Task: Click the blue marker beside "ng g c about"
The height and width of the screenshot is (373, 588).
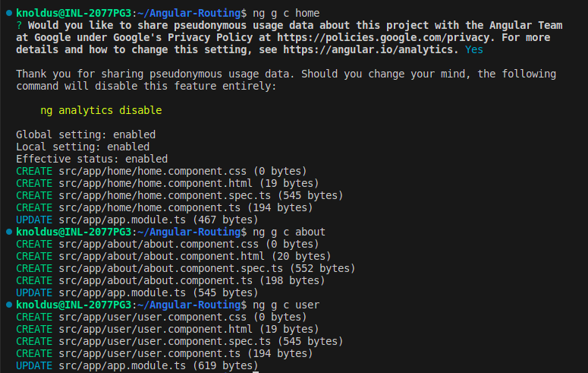Action: pos(8,232)
